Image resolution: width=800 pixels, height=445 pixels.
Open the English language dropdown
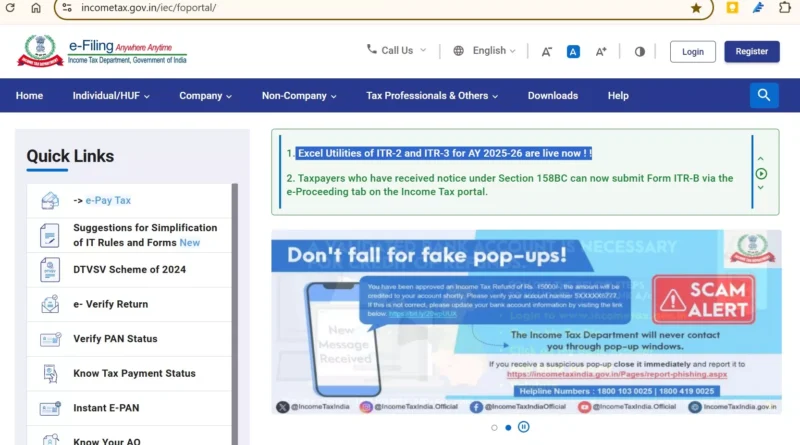[x=485, y=50]
